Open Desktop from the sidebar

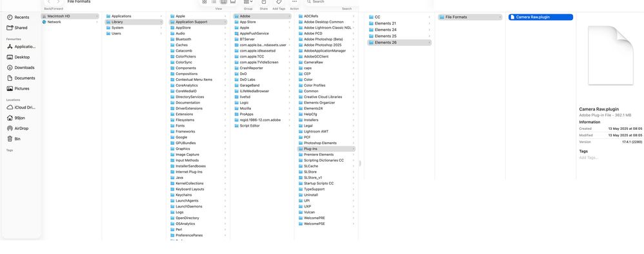pos(19,58)
